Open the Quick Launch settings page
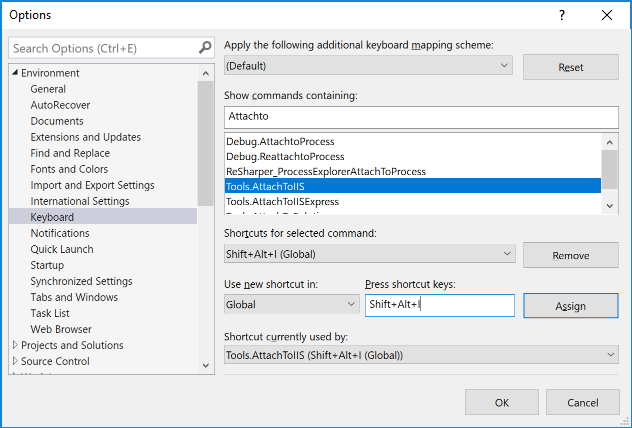 62,249
